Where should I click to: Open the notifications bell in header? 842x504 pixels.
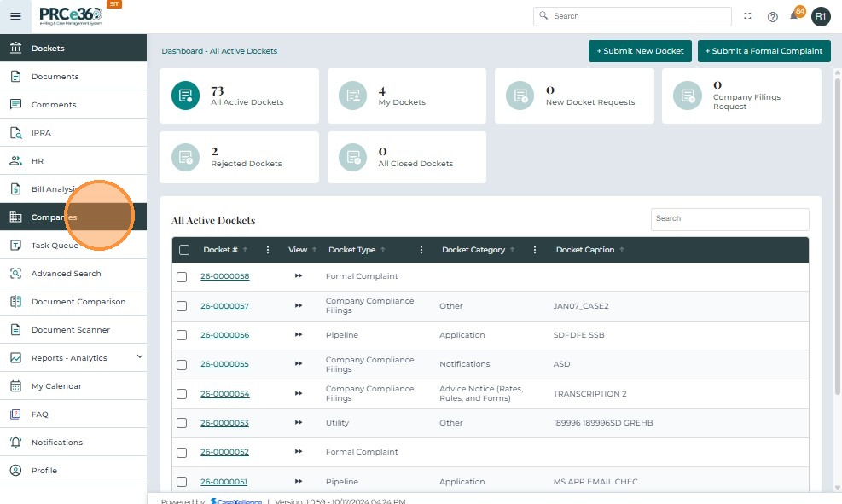point(794,17)
